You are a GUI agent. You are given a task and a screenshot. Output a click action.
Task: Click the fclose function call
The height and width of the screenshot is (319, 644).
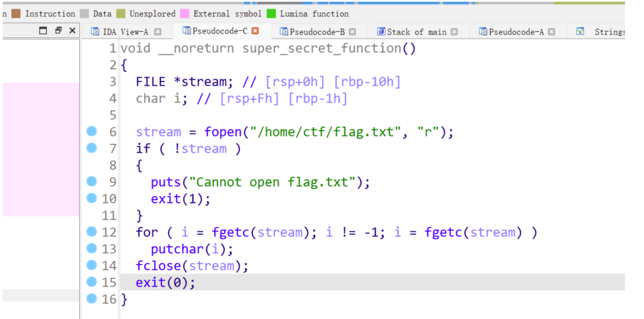click(x=158, y=266)
